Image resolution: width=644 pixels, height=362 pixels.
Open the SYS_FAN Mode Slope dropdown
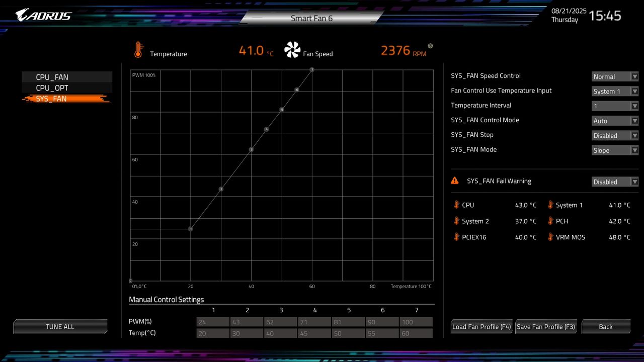point(615,150)
